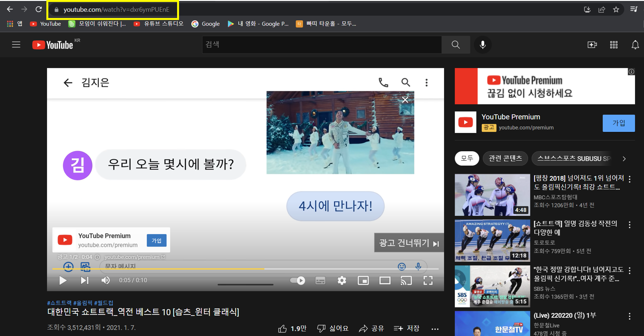Switch to theater mode
The width and height of the screenshot is (644, 336).
[385, 281]
